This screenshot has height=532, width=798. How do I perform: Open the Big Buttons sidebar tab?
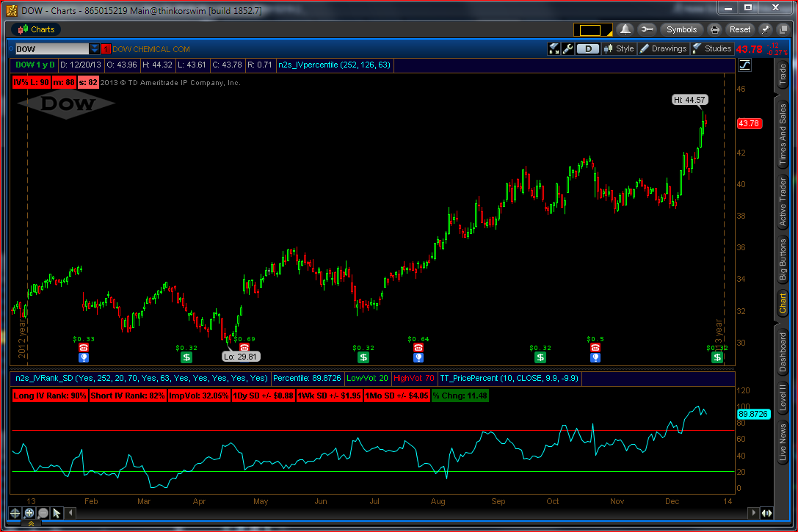pyautogui.click(x=783, y=260)
